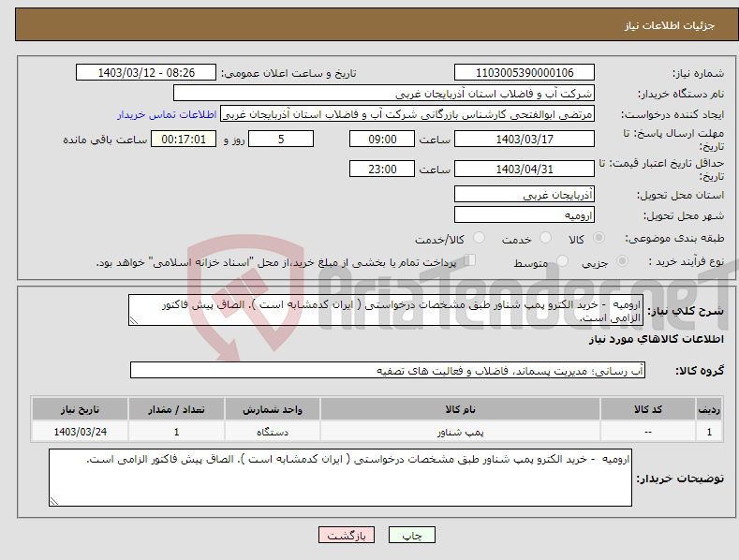Click the remaining time field 00:17:01
739x560 pixels.
184,139
